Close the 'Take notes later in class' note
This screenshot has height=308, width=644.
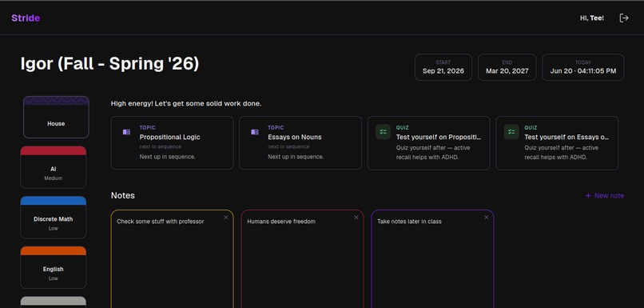click(487, 218)
